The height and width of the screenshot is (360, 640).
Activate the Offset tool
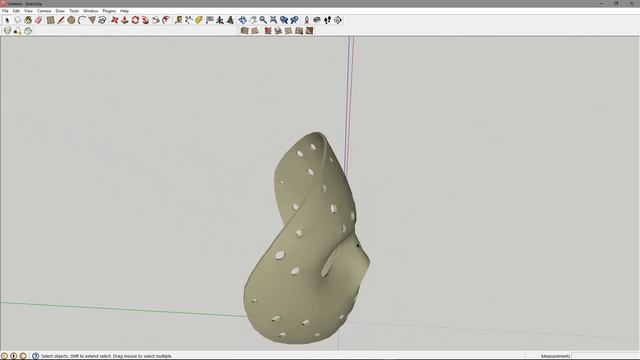pyautogui.click(x=166, y=20)
